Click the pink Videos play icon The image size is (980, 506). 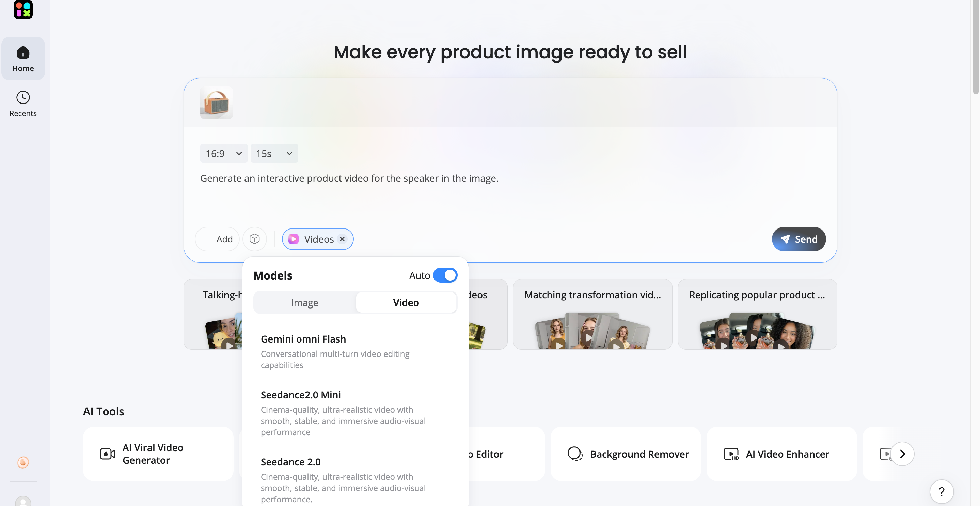click(293, 239)
